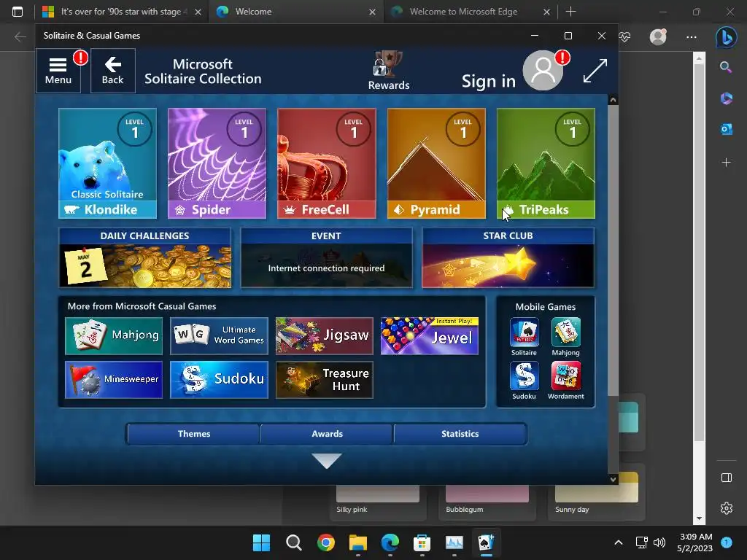The width and height of the screenshot is (747, 560).
Task: Launch Mahjong from Microsoft Casual Games
Action: tap(114, 335)
